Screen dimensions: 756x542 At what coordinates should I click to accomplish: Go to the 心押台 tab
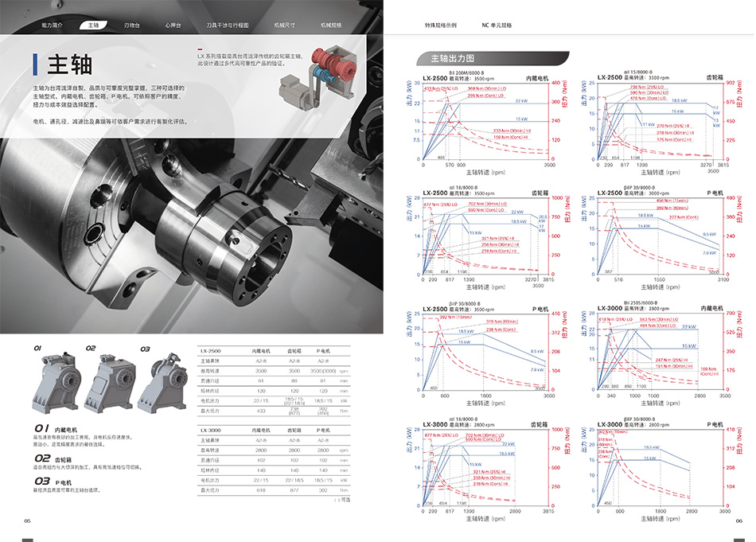pos(173,25)
